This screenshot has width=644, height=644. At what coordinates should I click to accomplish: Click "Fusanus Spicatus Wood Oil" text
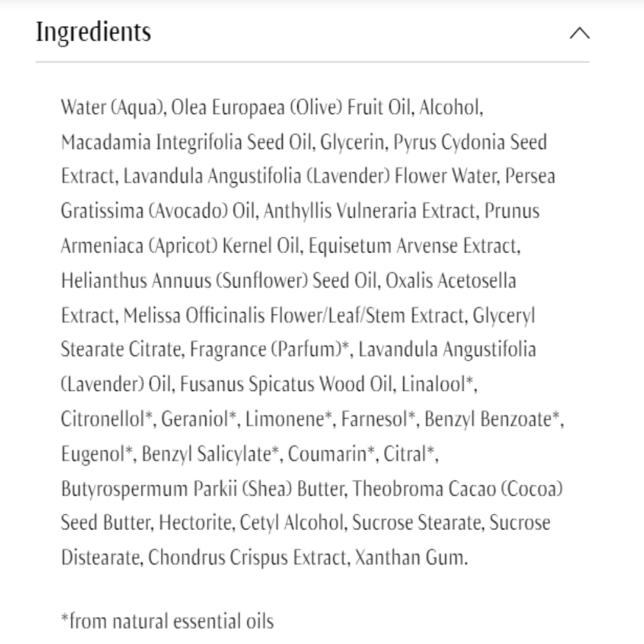point(287,383)
